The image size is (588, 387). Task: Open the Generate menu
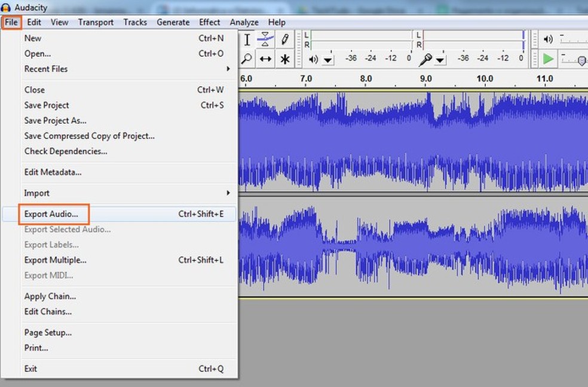click(173, 22)
